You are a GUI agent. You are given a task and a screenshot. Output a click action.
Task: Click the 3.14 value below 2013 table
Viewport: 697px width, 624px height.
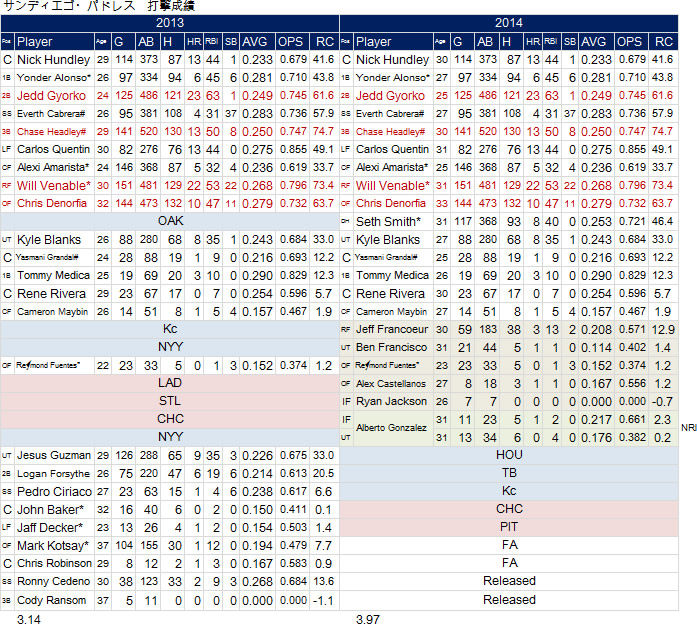pyautogui.click(x=28, y=619)
